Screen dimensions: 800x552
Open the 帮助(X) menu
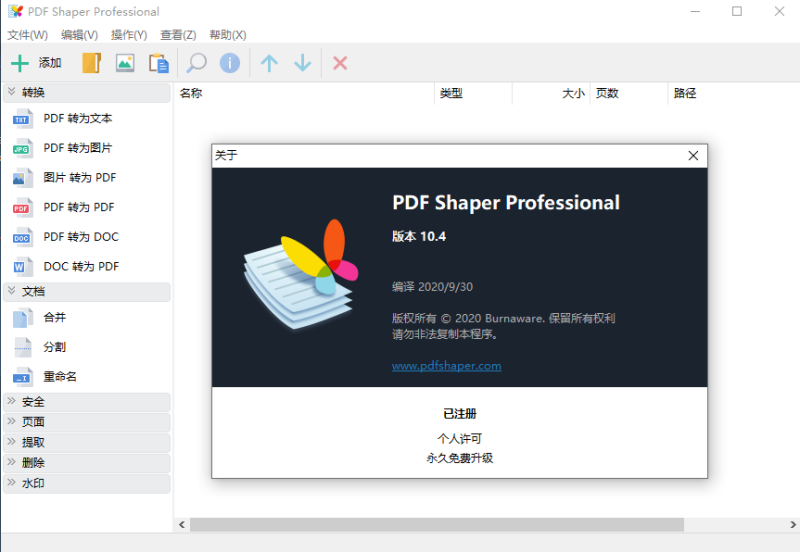click(x=228, y=35)
